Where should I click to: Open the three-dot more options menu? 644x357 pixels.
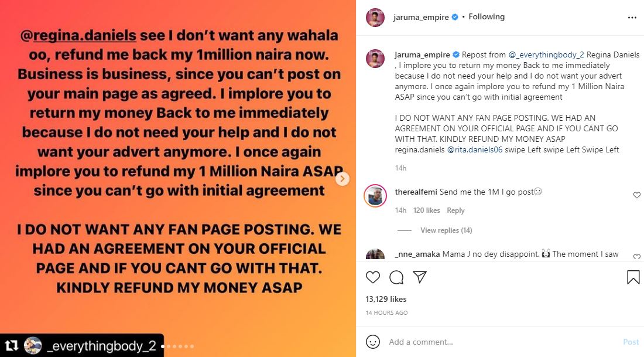click(632, 18)
